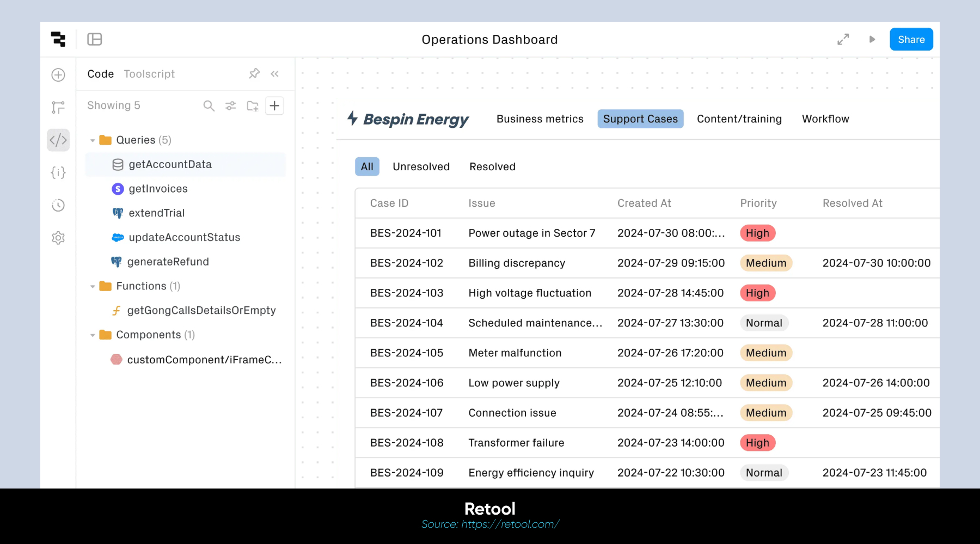Click the Retool logo icon
The width and height of the screenshot is (980, 544).
(58, 39)
